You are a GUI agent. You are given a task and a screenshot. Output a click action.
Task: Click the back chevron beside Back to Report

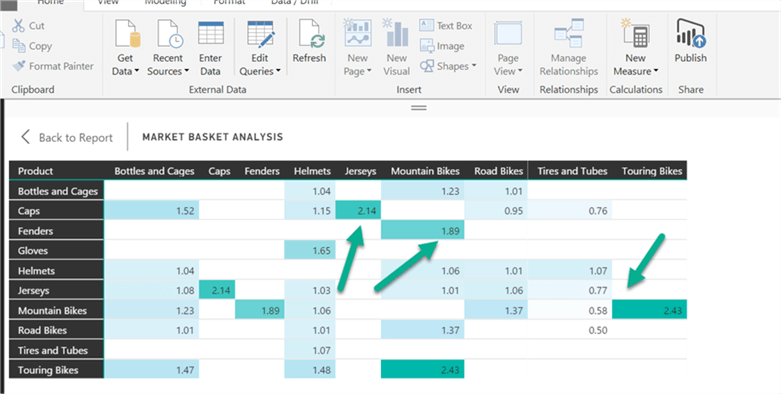[x=25, y=137]
